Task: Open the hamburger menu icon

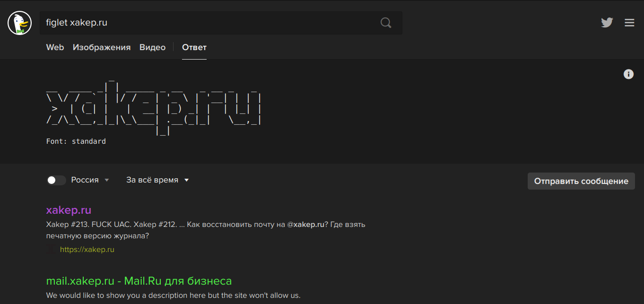Action: point(629,22)
